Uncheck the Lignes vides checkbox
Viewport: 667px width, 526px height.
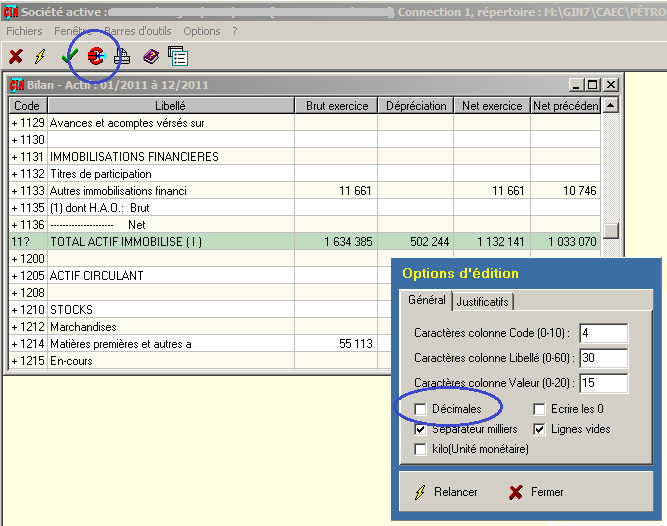click(x=539, y=429)
